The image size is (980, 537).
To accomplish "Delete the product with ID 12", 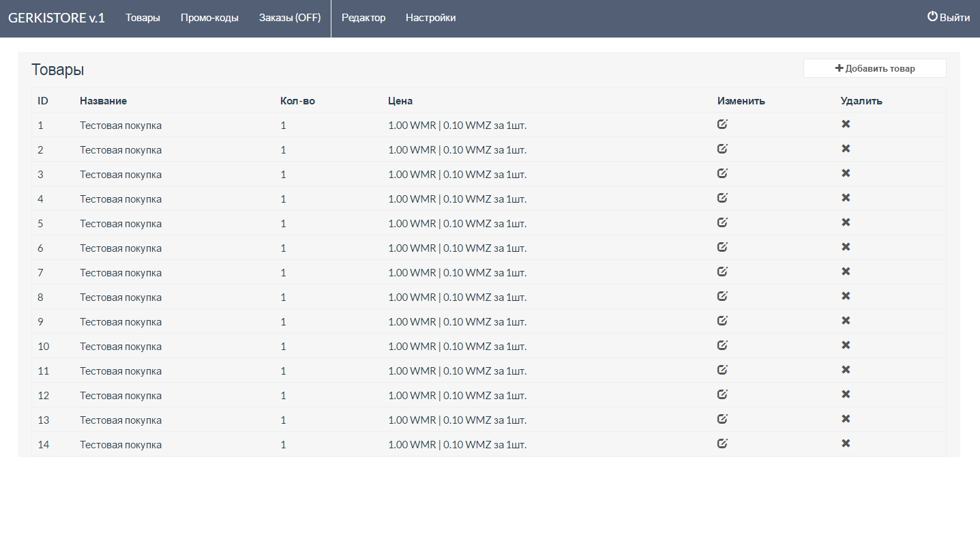I will 846,394.
